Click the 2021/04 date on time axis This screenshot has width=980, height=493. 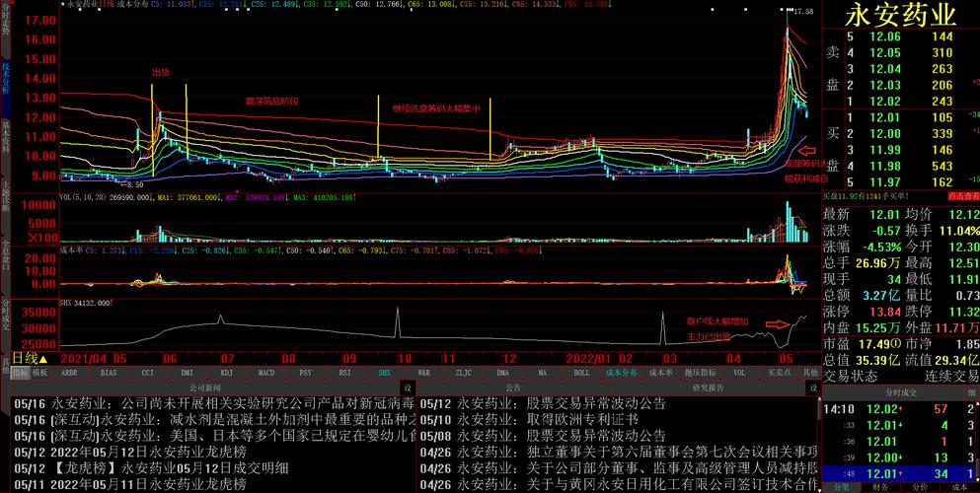(84, 359)
